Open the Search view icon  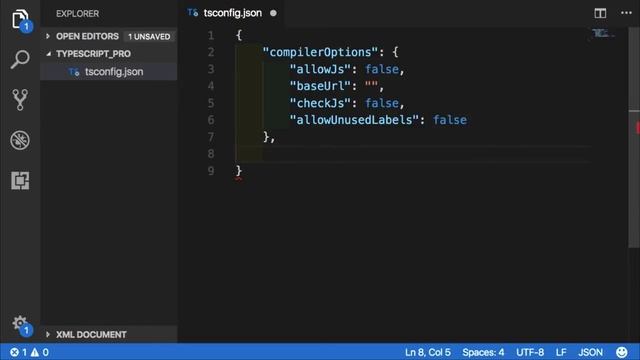20,60
